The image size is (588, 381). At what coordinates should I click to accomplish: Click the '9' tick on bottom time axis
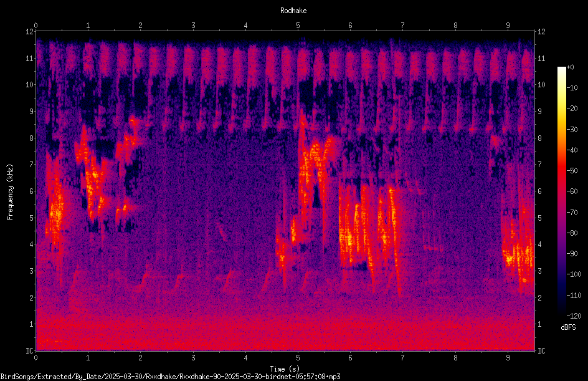tap(508, 358)
